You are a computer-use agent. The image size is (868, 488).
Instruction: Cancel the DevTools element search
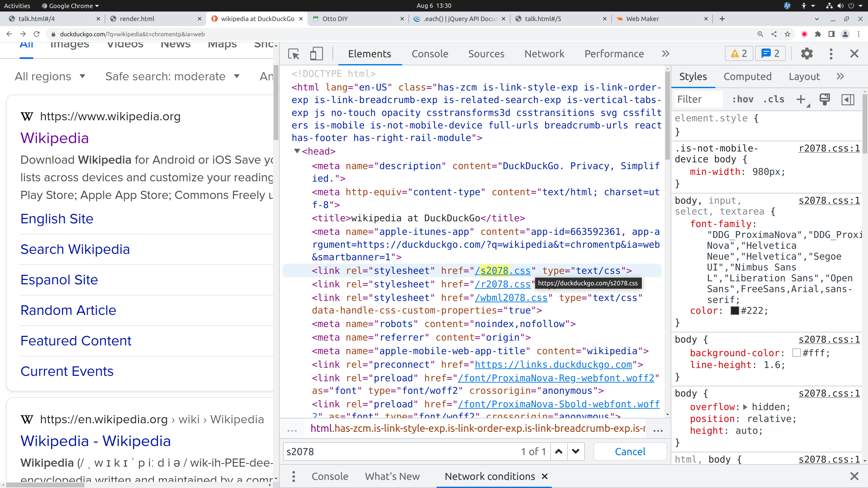point(630,451)
